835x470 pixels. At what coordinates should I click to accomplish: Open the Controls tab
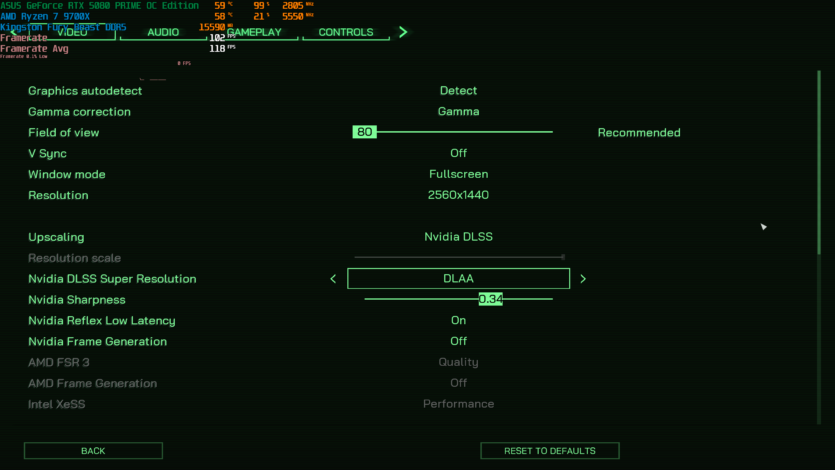click(346, 32)
